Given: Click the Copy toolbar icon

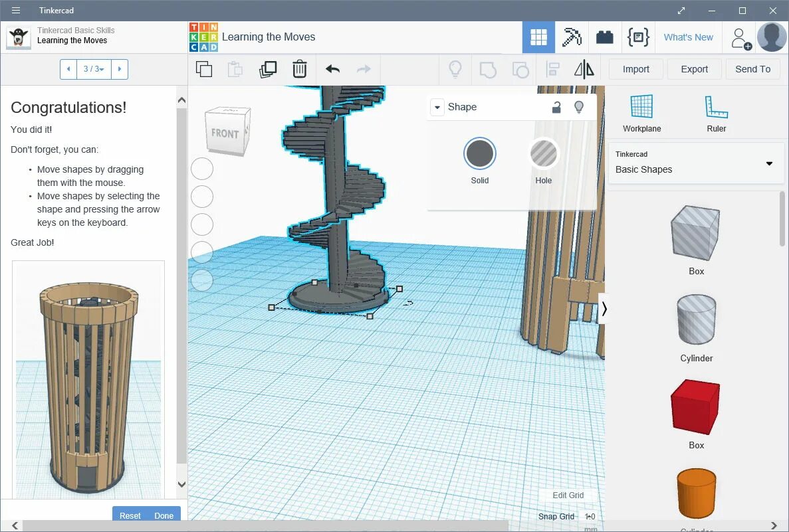Looking at the screenshot, I should [204, 69].
